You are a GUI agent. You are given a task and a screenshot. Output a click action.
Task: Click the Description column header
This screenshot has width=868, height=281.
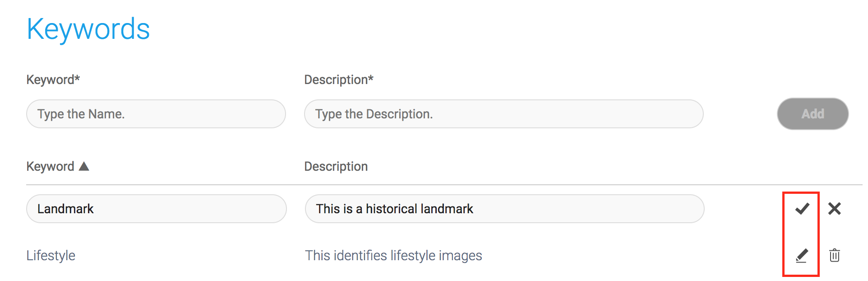tap(336, 166)
